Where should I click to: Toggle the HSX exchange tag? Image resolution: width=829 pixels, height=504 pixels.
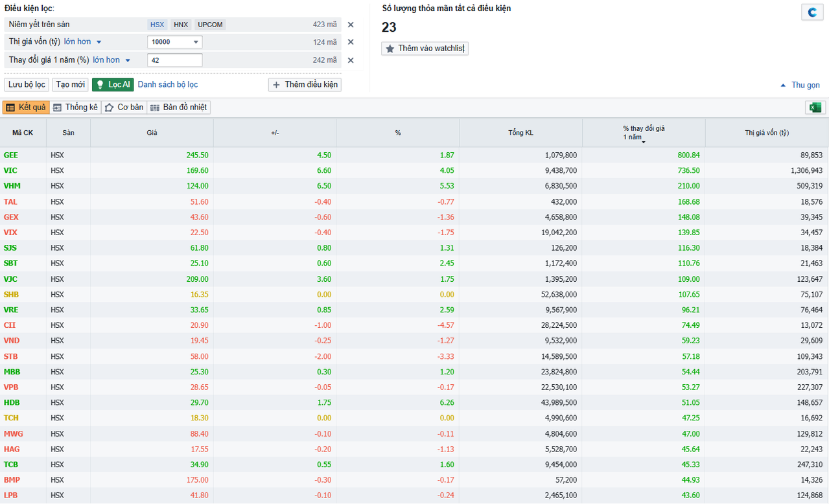[158, 25]
